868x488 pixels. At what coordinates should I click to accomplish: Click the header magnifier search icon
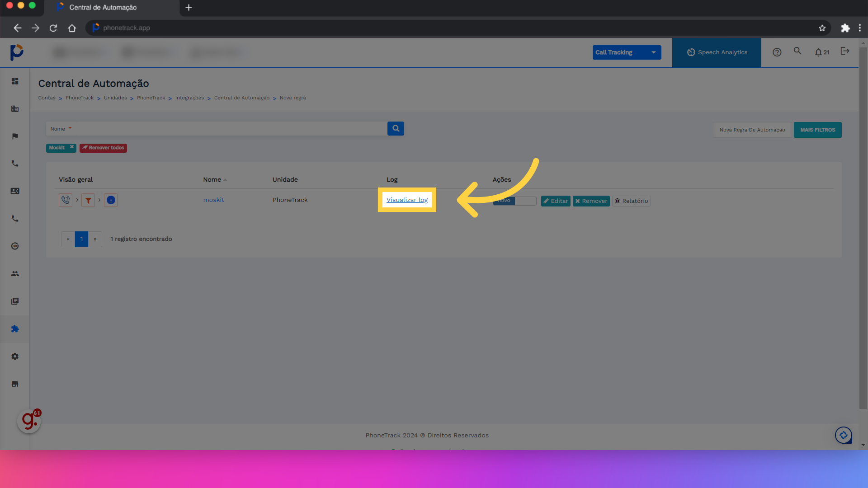pos(797,51)
